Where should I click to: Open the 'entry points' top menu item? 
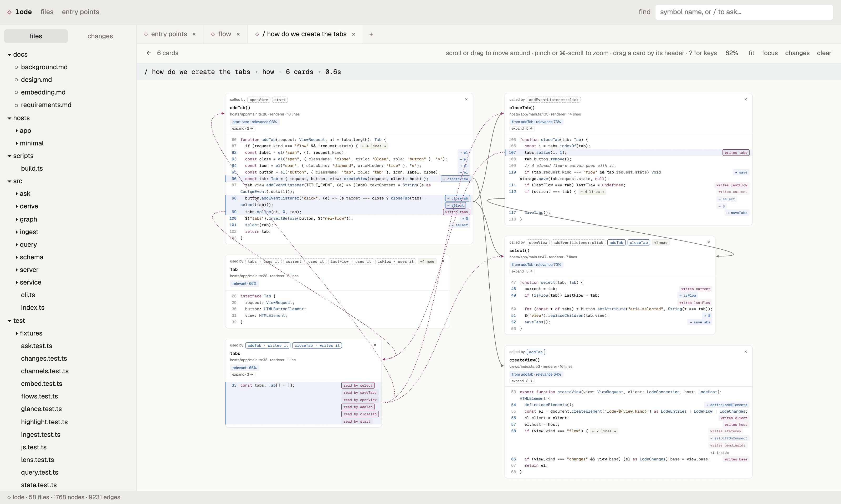pos(81,12)
